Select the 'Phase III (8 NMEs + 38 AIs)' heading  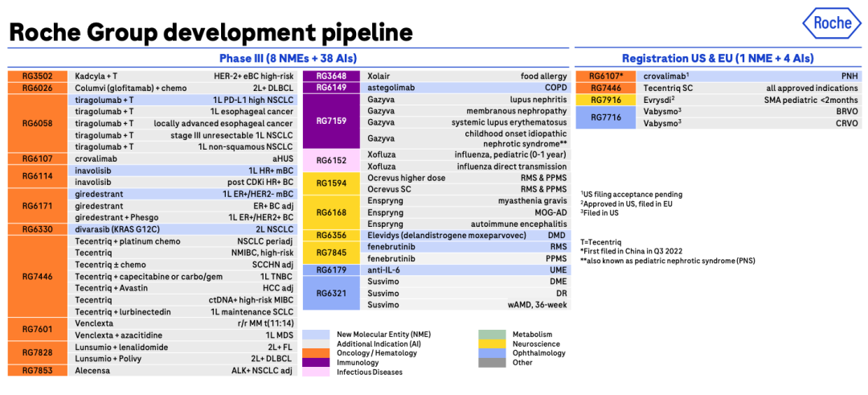[288, 58]
